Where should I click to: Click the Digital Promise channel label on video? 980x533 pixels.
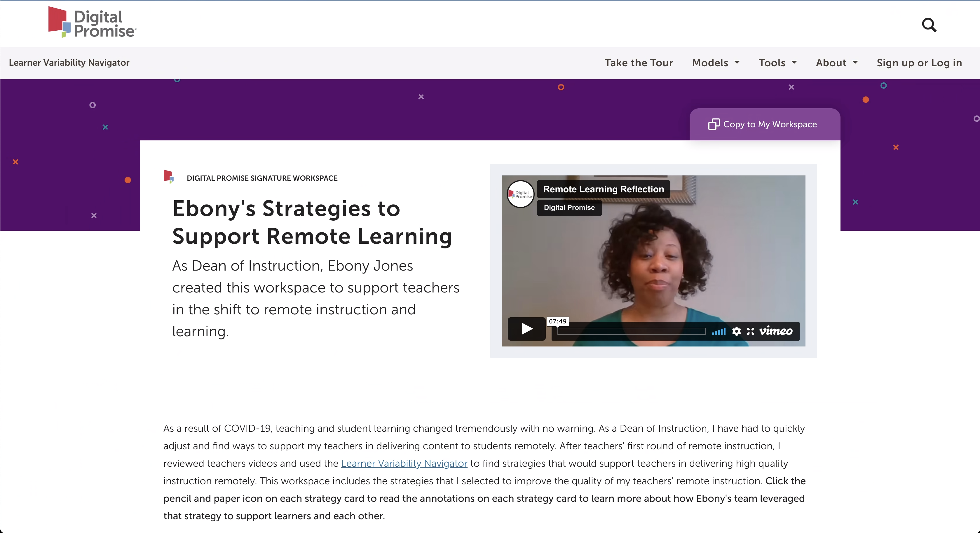tap(569, 208)
